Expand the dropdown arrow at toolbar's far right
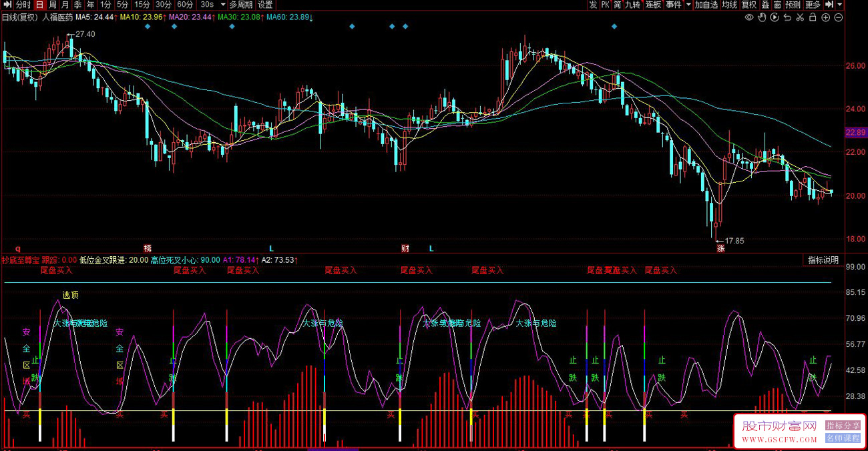 coord(839,5)
